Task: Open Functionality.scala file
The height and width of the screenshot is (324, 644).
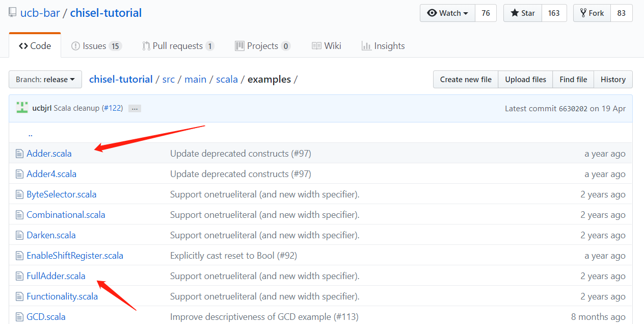Action: point(62,296)
